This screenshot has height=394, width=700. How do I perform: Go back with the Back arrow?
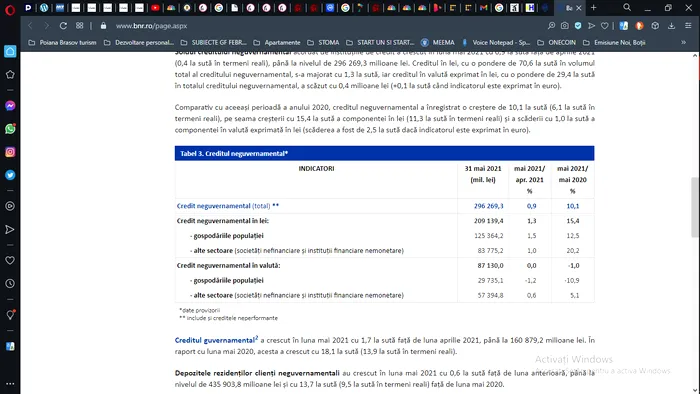click(x=30, y=26)
